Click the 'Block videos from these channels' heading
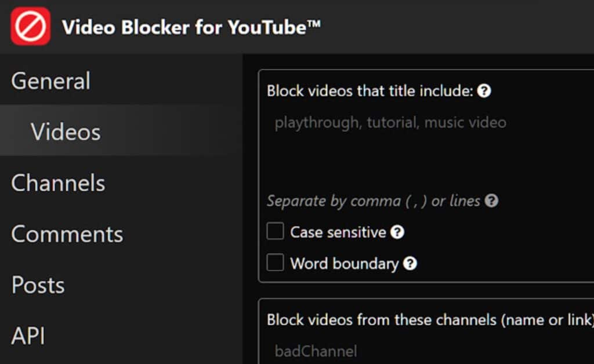This screenshot has width=594, height=364. tap(430, 320)
